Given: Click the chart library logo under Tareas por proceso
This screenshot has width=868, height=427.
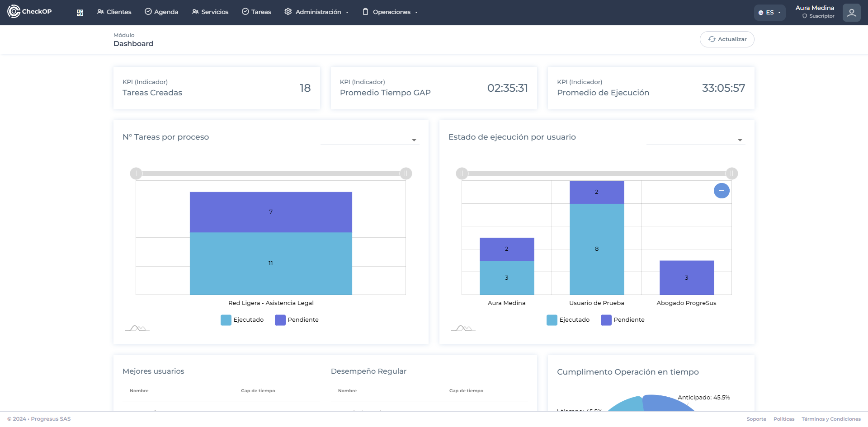Looking at the screenshot, I should (137, 328).
